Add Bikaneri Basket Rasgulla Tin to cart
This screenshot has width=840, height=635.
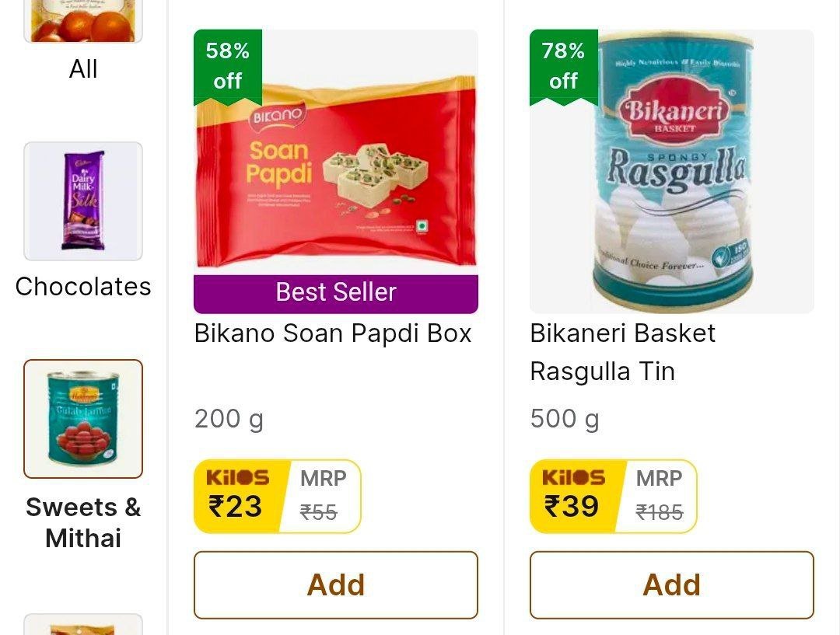coord(672,585)
